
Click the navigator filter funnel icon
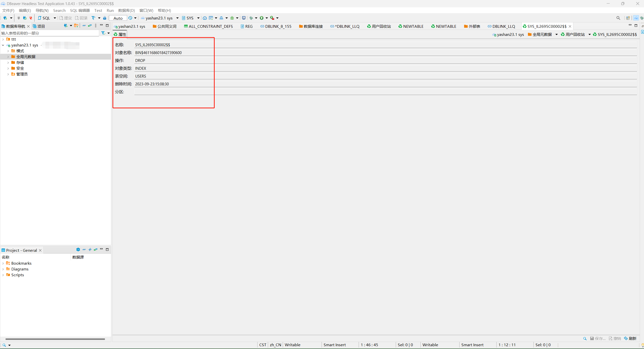pyautogui.click(x=103, y=33)
